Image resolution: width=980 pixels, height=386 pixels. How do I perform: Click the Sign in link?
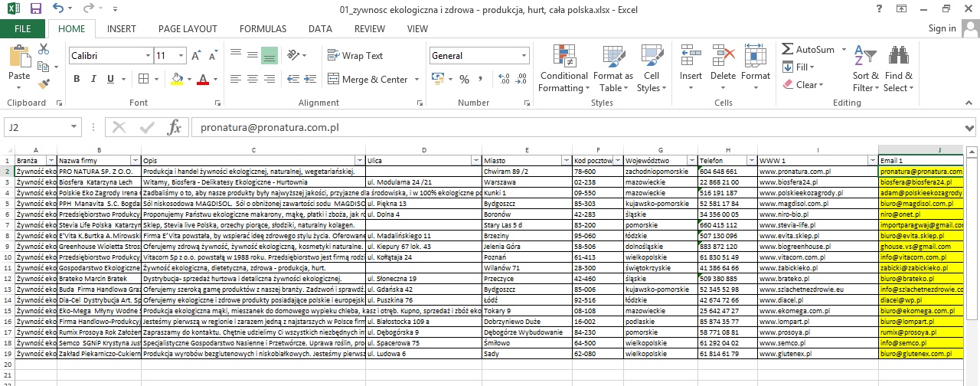tap(942, 28)
